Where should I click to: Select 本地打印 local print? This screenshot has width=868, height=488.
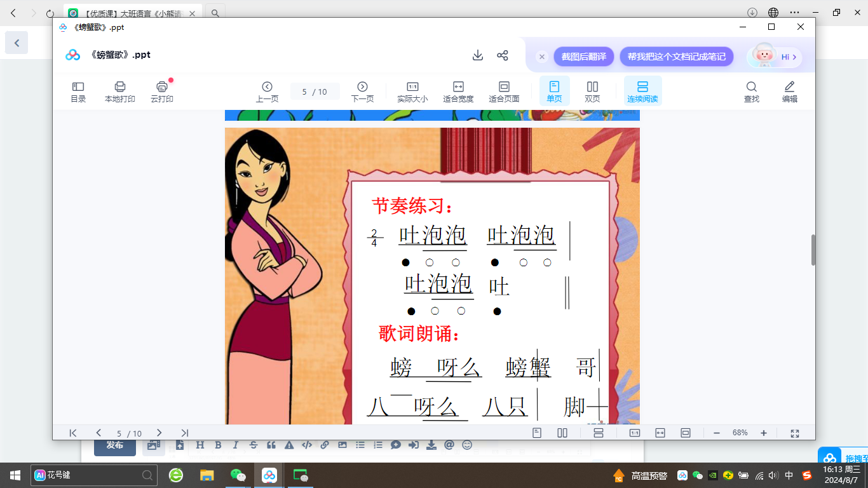click(120, 92)
